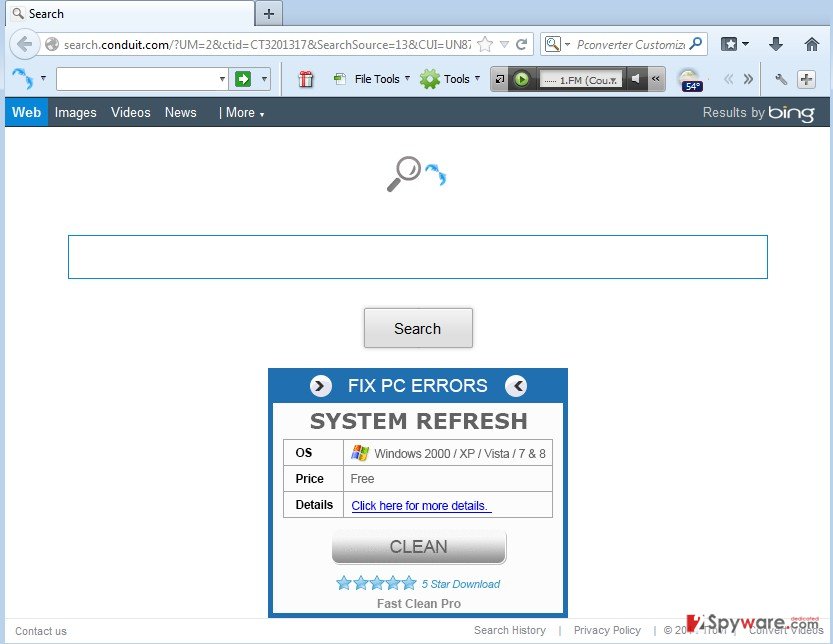
Task: Open the downloads arrow icon
Action: (x=776, y=44)
